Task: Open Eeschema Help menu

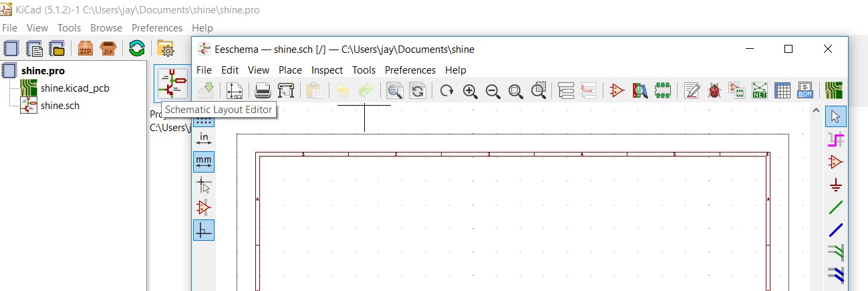Action: (456, 70)
